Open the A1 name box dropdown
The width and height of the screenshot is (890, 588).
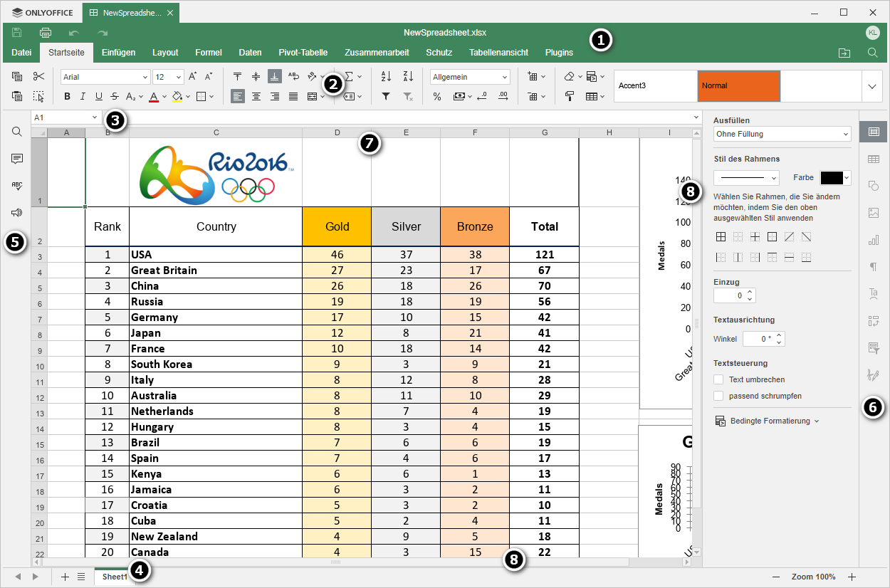94,117
